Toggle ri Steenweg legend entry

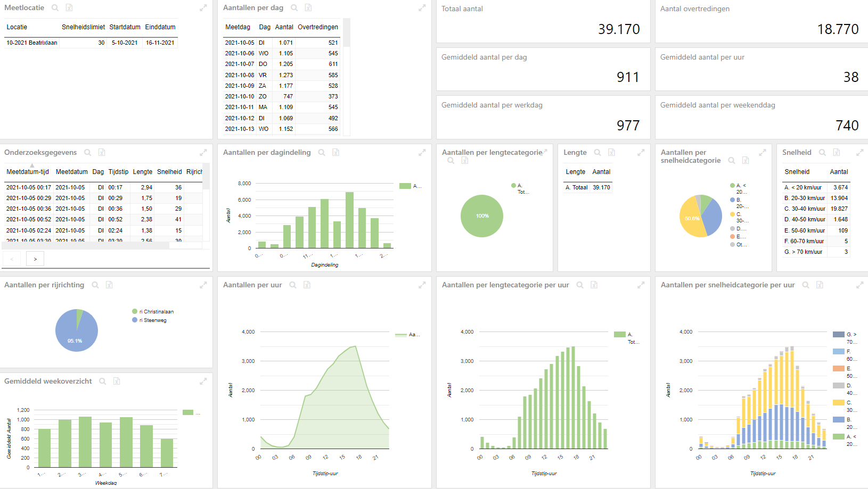[150, 320]
